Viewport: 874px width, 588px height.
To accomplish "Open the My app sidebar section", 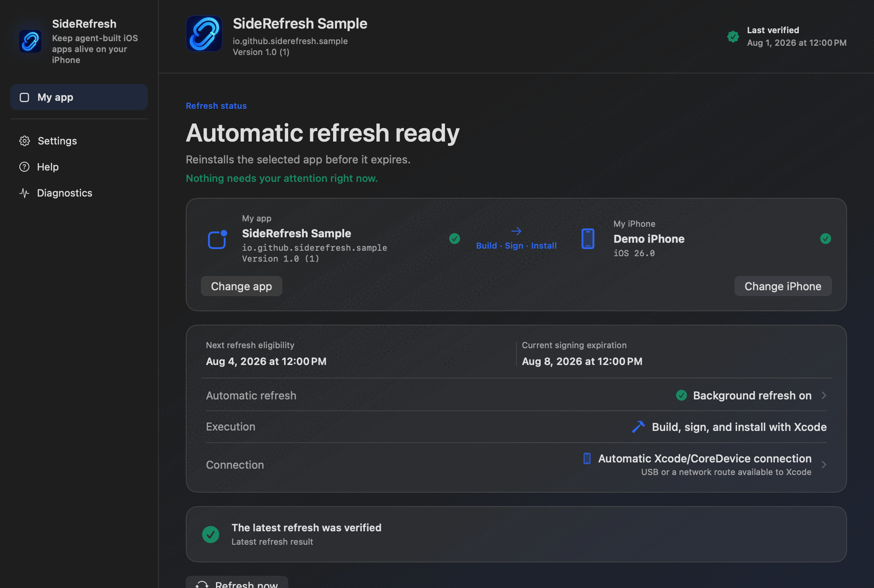I will coord(79,97).
